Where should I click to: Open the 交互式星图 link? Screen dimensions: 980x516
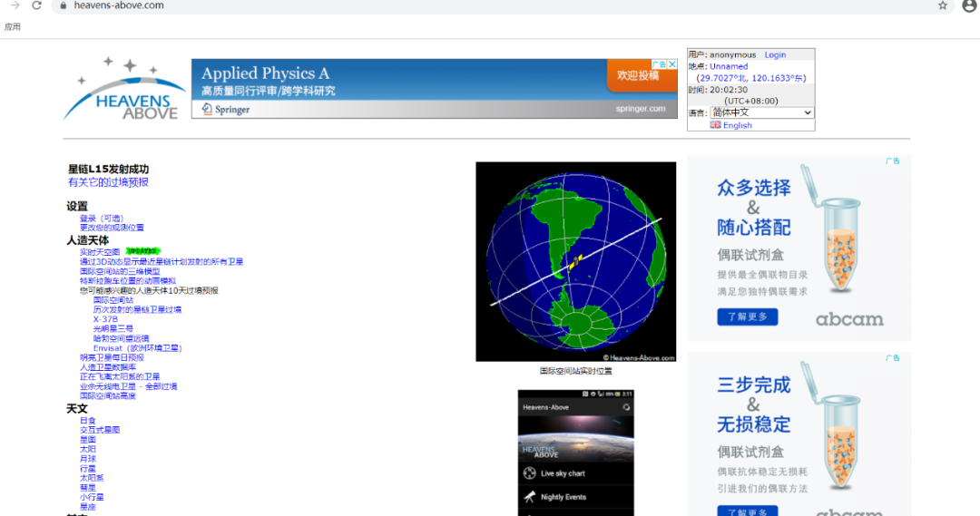click(100, 430)
